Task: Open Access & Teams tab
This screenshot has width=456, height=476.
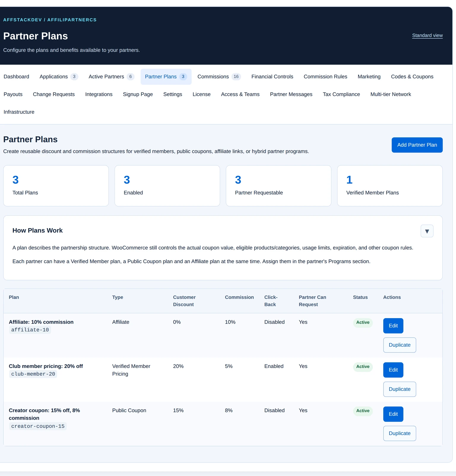Action: tap(240, 94)
